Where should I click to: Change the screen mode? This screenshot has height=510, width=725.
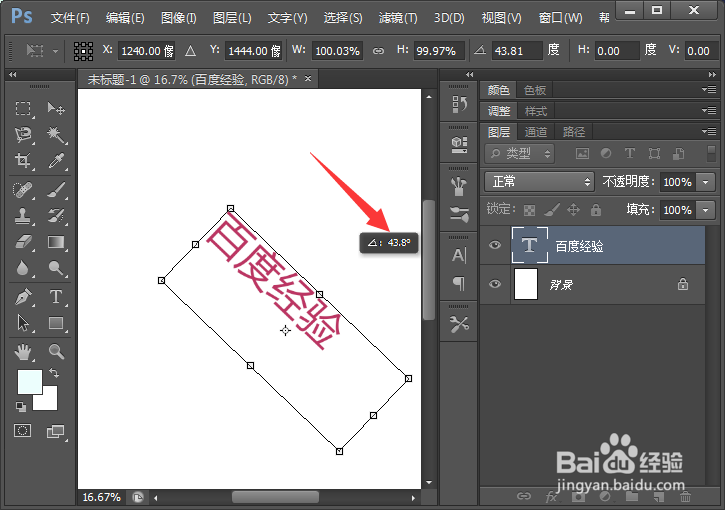[56, 431]
